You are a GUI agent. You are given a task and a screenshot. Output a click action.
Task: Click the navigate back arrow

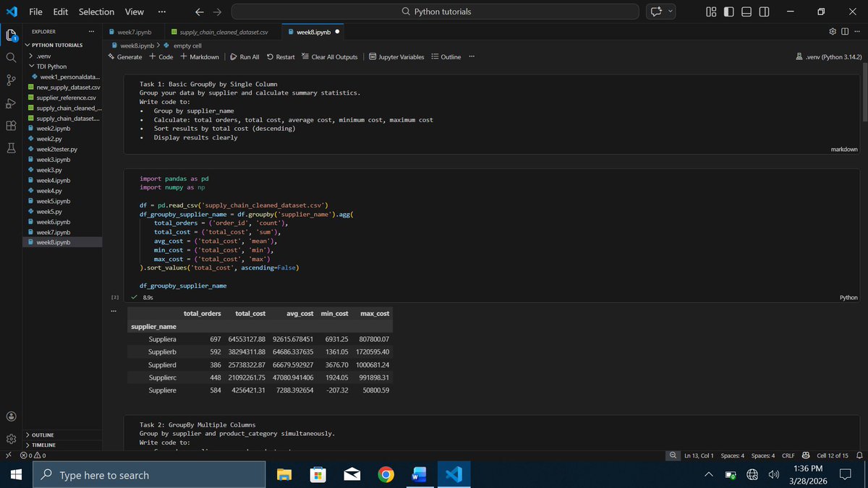coord(200,12)
